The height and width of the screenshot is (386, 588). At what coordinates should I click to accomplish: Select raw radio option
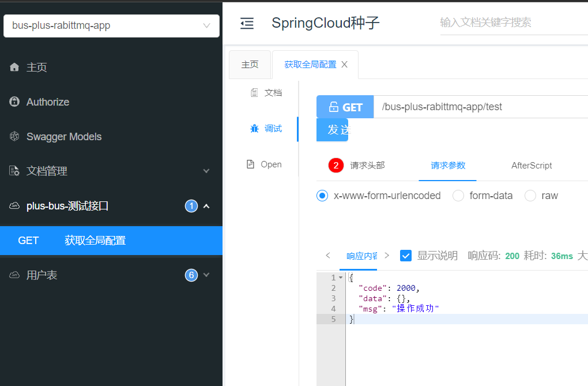pyautogui.click(x=530, y=196)
